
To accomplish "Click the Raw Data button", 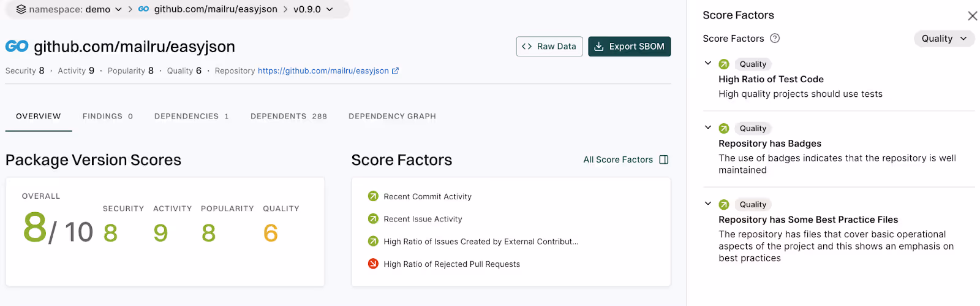I will tap(549, 47).
